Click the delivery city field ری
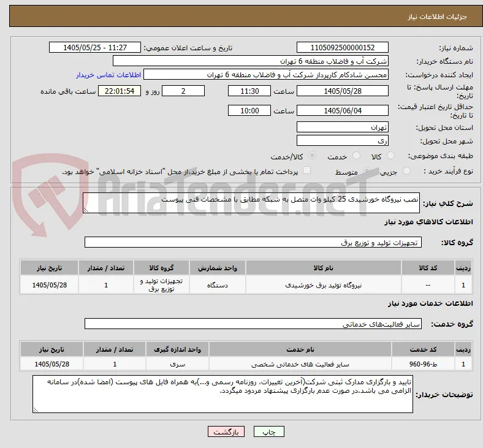The width and height of the screenshot is (483, 448). [x=342, y=140]
